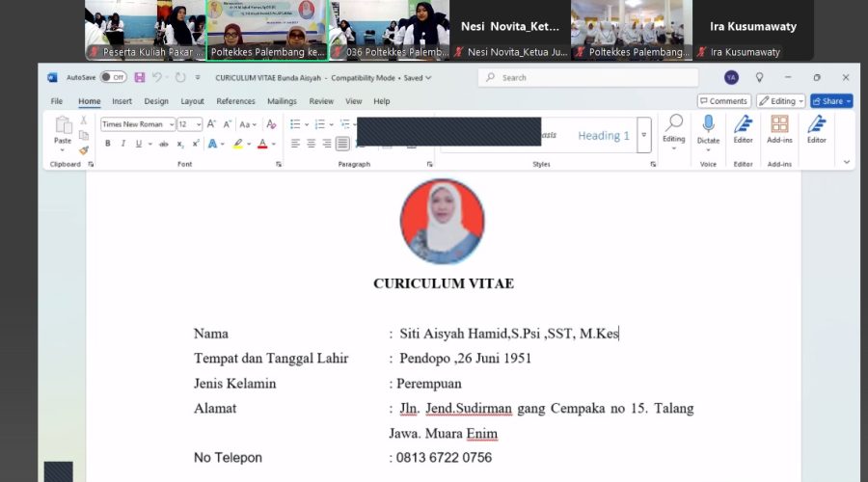Click the Comments button
This screenshot has width=868, height=482.
[x=723, y=101]
